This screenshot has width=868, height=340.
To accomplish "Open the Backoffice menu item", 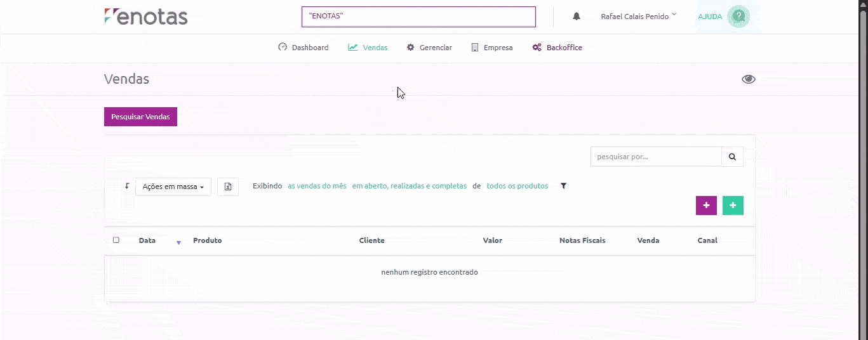I will [557, 48].
